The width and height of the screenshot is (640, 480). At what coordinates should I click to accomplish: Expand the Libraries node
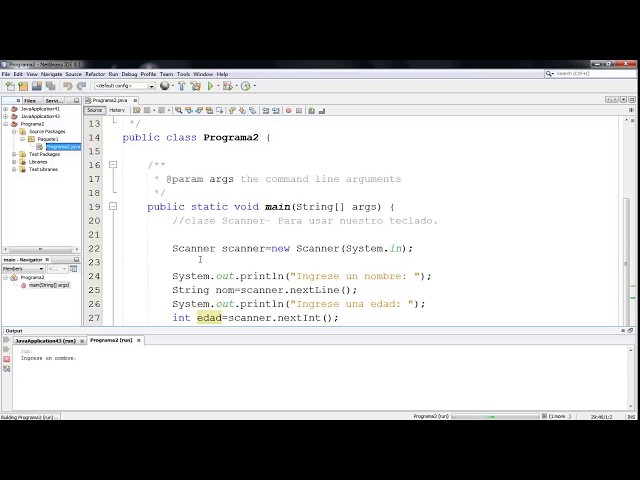pyautogui.click(x=14, y=162)
